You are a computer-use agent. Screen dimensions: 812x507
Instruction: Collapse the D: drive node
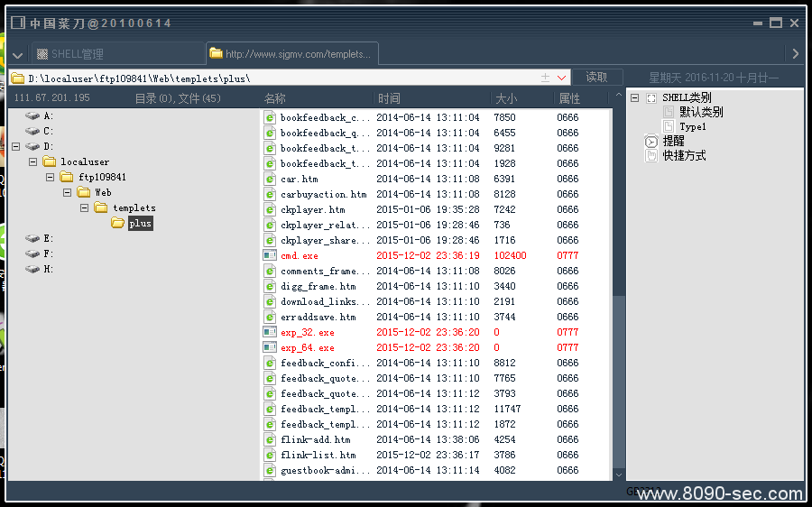(16, 146)
